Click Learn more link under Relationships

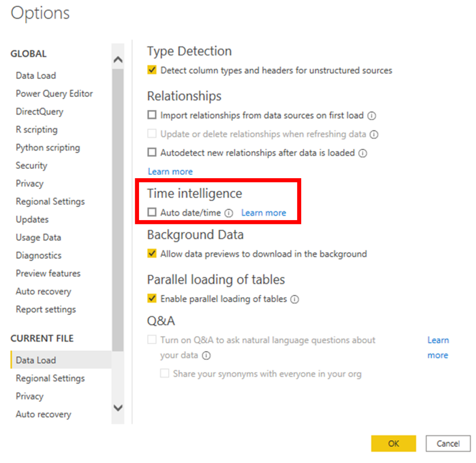click(x=170, y=172)
